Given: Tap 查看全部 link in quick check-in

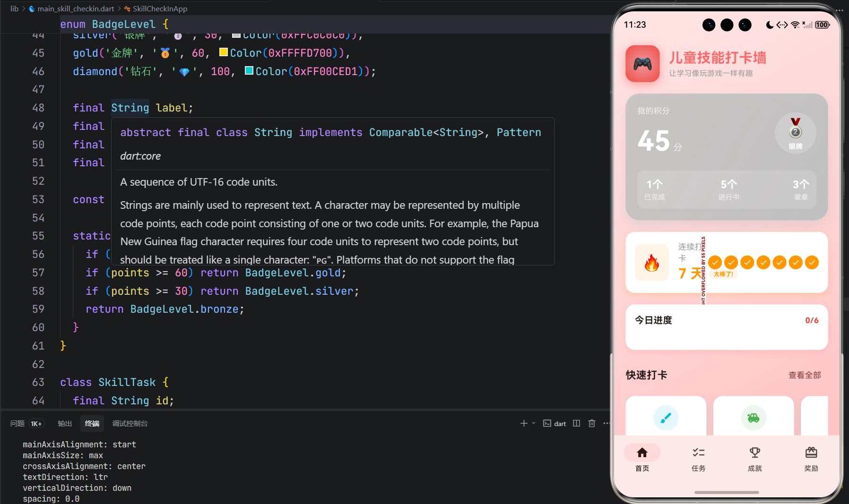Looking at the screenshot, I should pos(805,375).
